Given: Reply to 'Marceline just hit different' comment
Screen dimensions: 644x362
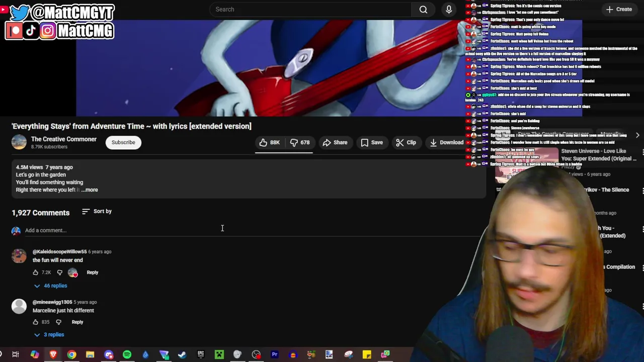Looking at the screenshot, I should coord(77,322).
